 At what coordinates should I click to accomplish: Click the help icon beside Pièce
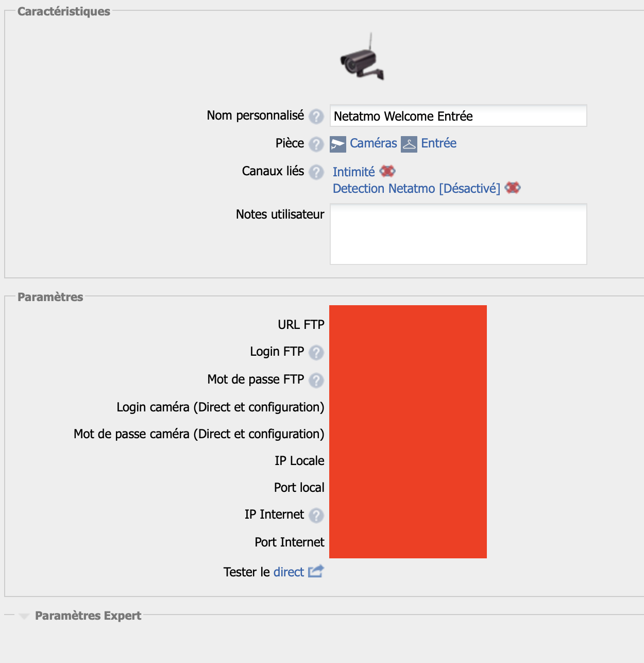[x=316, y=144]
